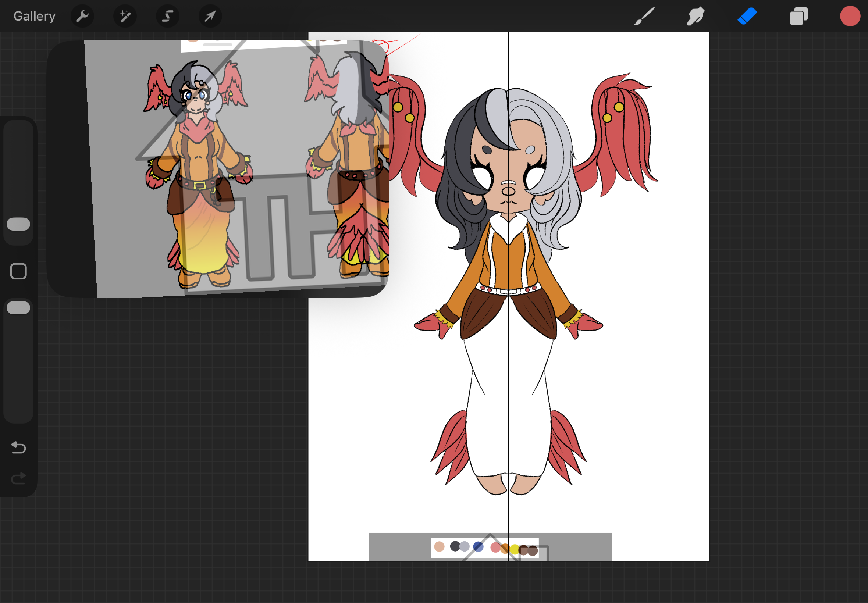Undo the last action
This screenshot has width=868, height=603.
pyautogui.click(x=18, y=448)
